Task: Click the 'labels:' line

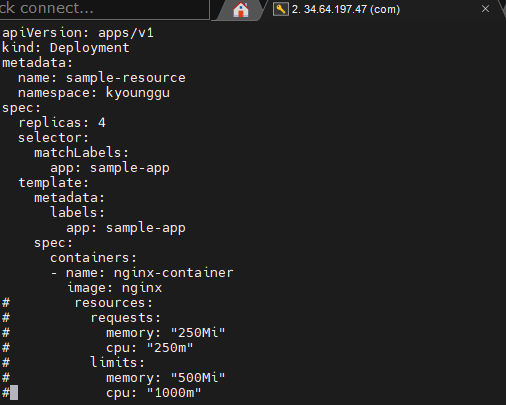Action: (x=77, y=213)
